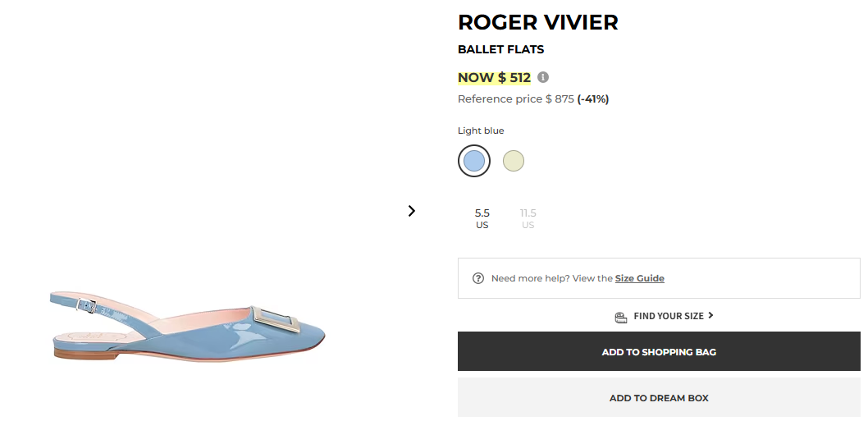Image resolution: width=868 pixels, height=421 pixels.
Task: Click the highlighted Now $ 512 price
Action: pyautogui.click(x=494, y=78)
